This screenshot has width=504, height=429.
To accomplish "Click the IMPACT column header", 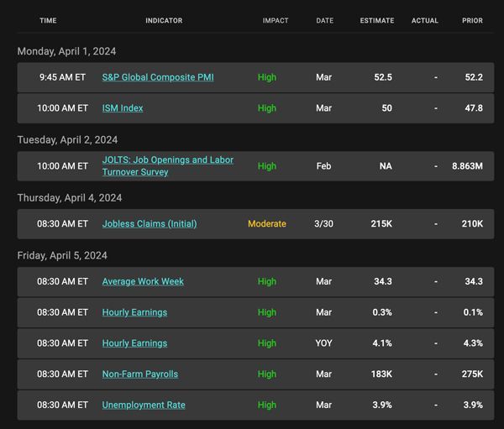I will tap(276, 20).
